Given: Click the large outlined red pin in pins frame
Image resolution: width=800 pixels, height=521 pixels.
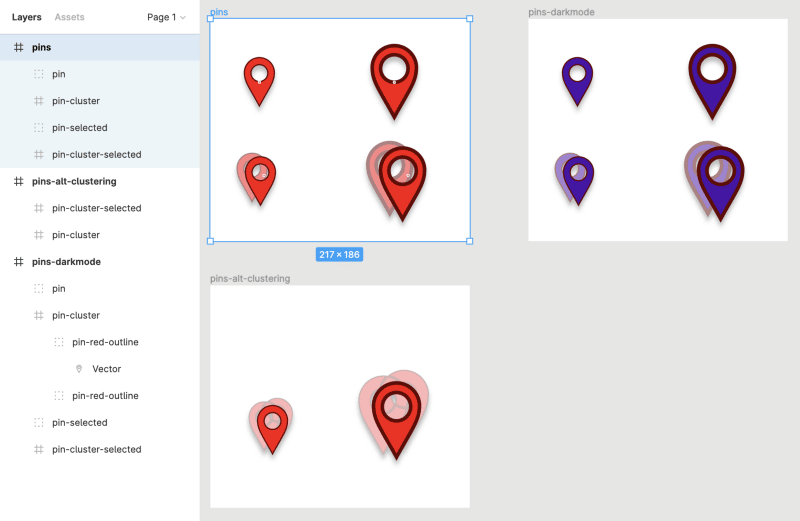Looking at the screenshot, I should click(x=394, y=82).
